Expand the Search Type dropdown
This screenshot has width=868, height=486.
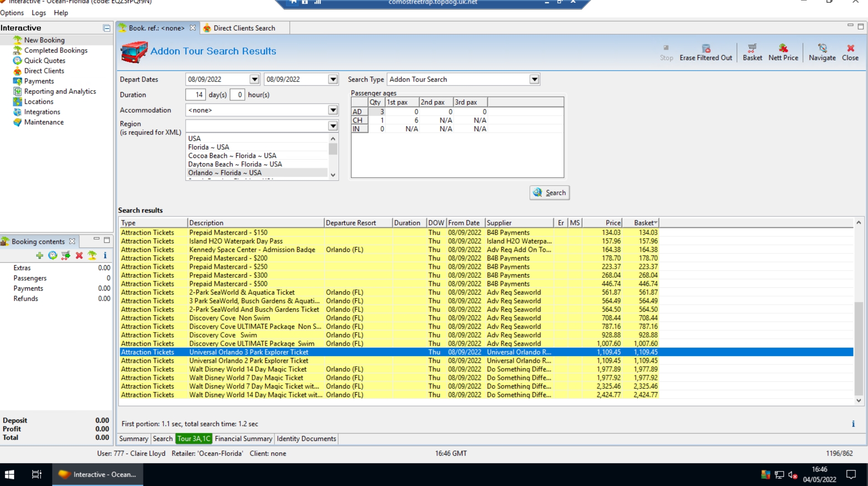coord(534,79)
